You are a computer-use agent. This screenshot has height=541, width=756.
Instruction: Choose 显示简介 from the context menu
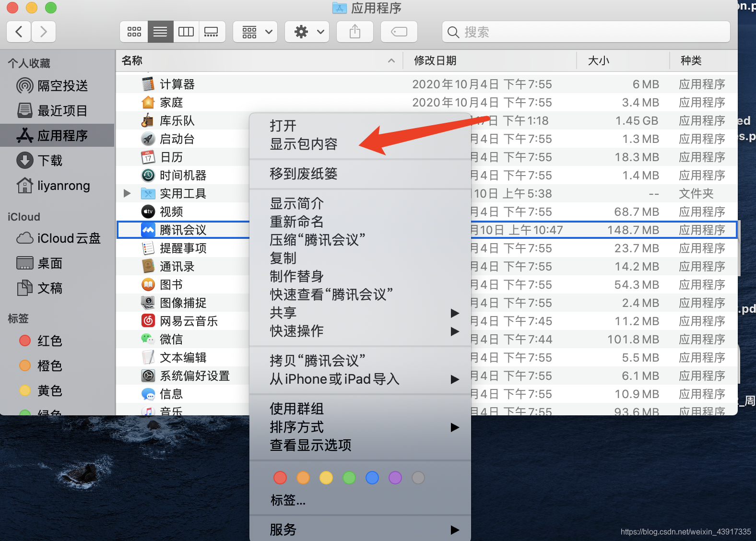360,203
